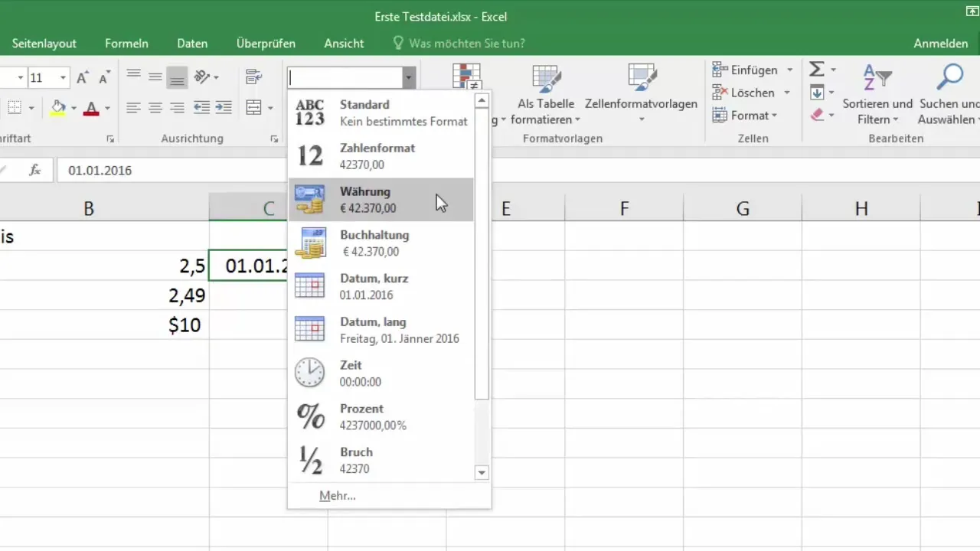Click the formula bar showing 01.01.2016

(x=518, y=171)
